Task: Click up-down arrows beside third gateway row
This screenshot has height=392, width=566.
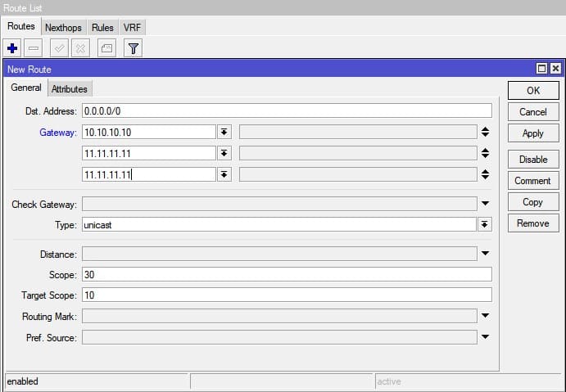Action: 485,174
